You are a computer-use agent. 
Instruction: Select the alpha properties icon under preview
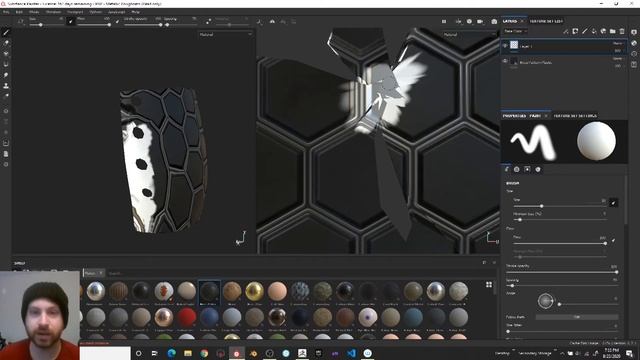pos(517,169)
